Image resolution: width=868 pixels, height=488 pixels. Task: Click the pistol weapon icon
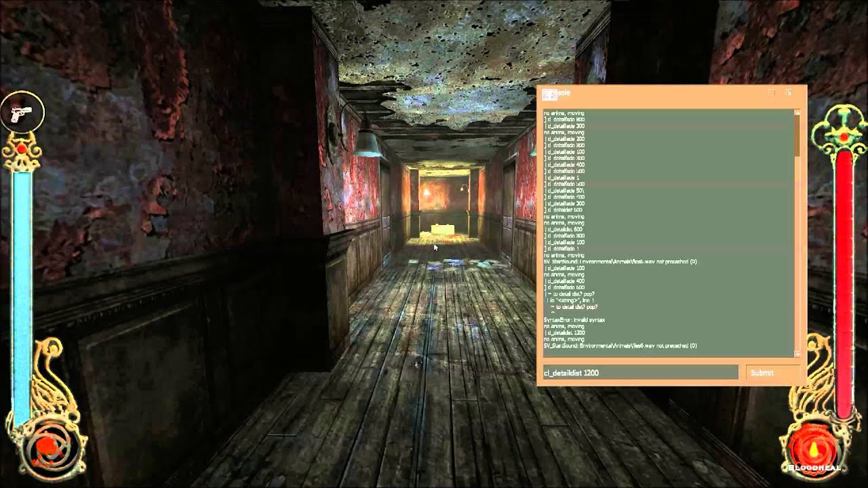tap(22, 112)
